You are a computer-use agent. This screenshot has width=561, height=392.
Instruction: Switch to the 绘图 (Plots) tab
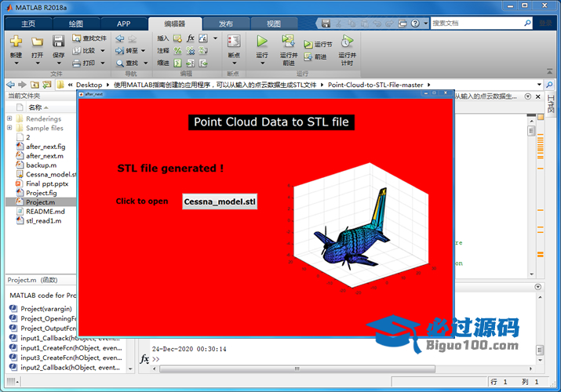[x=76, y=24]
